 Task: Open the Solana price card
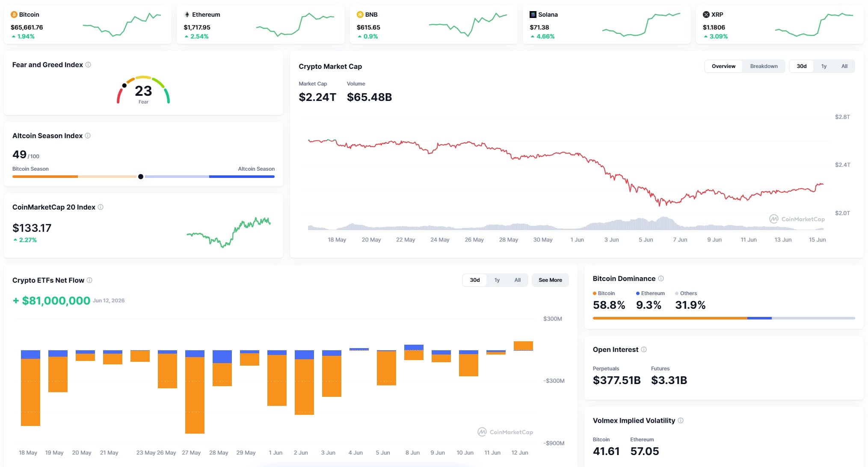pyautogui.click(x=607, y=25)
